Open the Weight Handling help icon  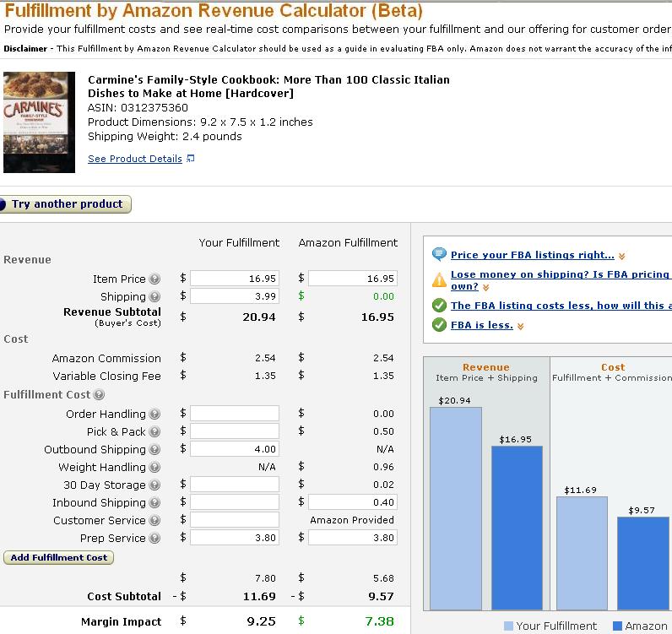(154, 467)
